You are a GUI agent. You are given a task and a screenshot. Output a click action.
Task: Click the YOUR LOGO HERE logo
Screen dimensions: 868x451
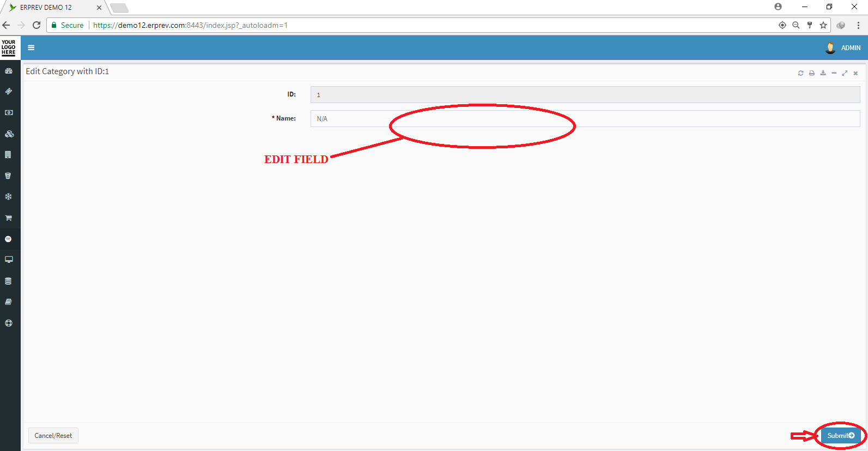(x=9, y=47)
